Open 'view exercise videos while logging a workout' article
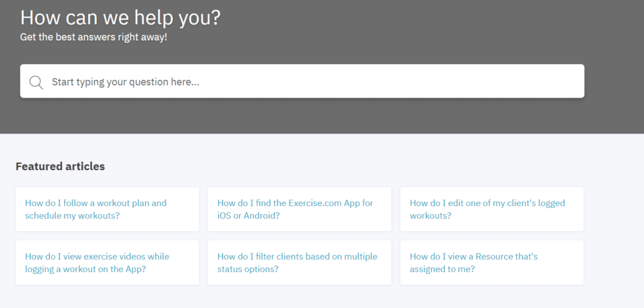Viewport: 644px width, 308px height. coord(97,262)
